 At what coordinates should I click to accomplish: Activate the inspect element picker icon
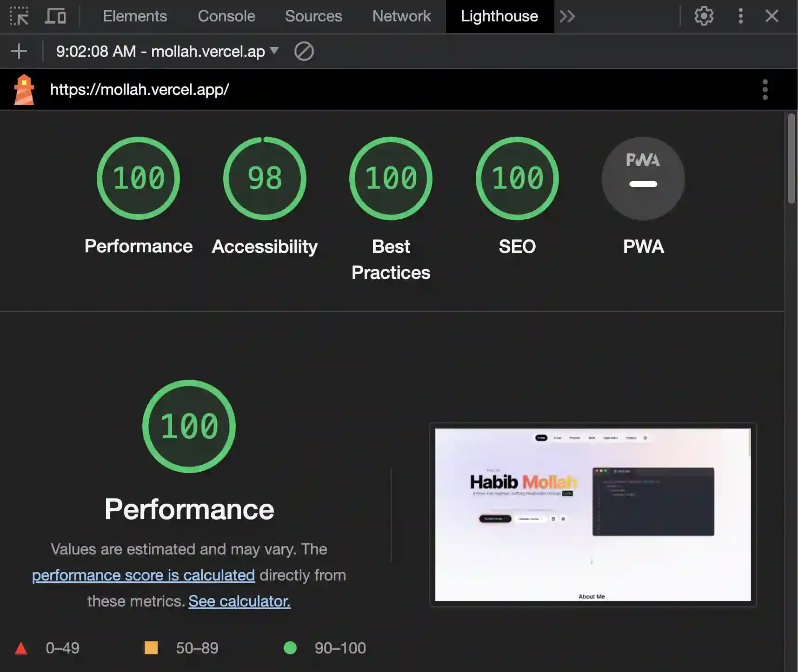pos(19,16)
